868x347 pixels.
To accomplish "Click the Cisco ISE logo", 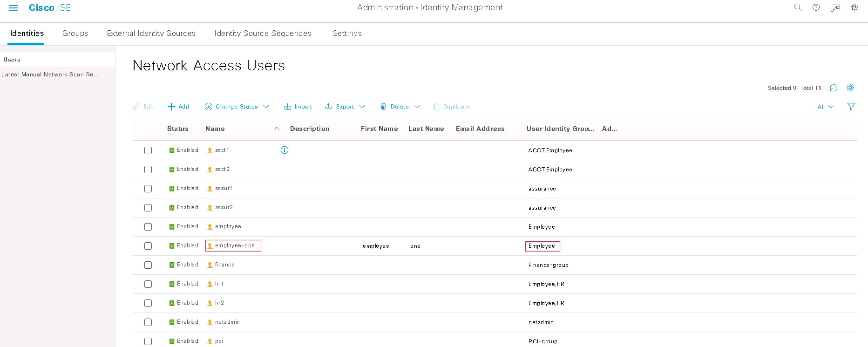I will tap(50, 8).
